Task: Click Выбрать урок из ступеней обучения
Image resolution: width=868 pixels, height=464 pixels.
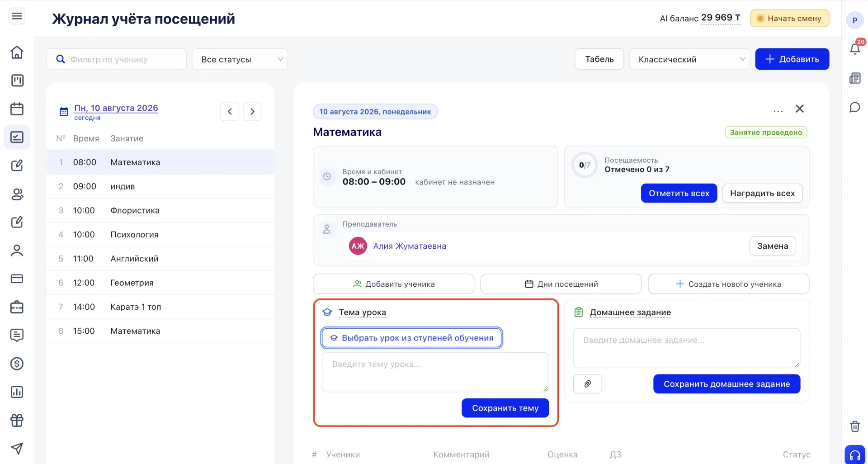Action: [411, 338]
